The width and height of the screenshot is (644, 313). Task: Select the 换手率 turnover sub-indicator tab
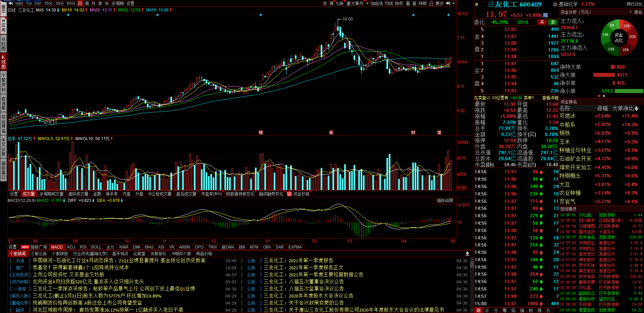coord(112,194)
